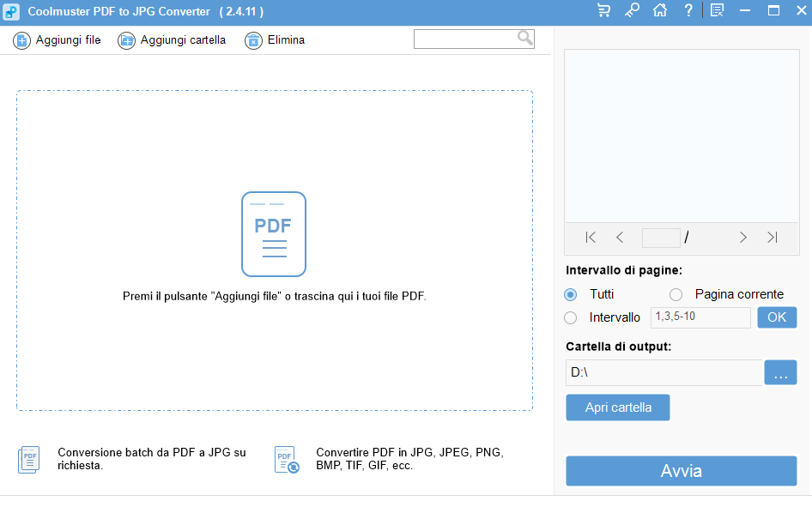Select the Intervallo radio option
Screen dimensions: 812x519
570,317
